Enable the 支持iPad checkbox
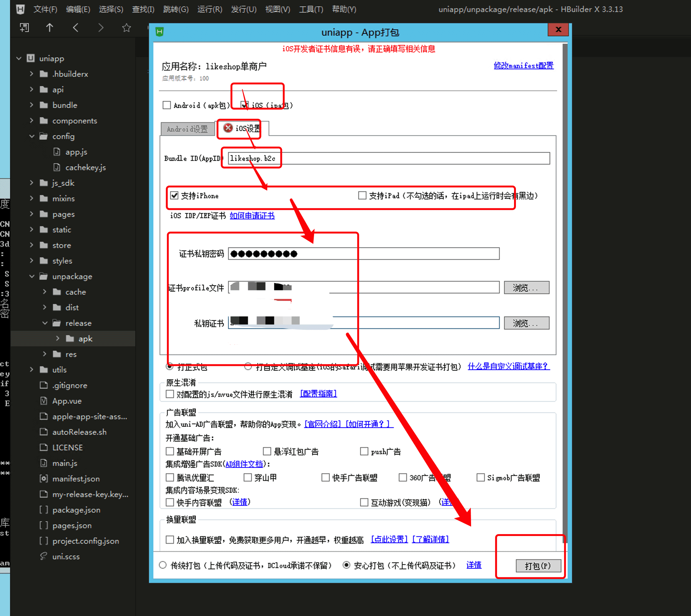The width and height of the screenshot is (691, 616). pyautogui.click(x=362, y=195)
